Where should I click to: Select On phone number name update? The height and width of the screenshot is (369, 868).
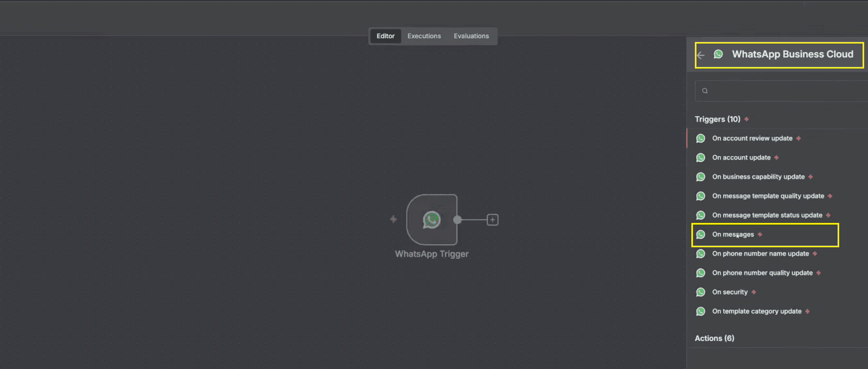760,254
